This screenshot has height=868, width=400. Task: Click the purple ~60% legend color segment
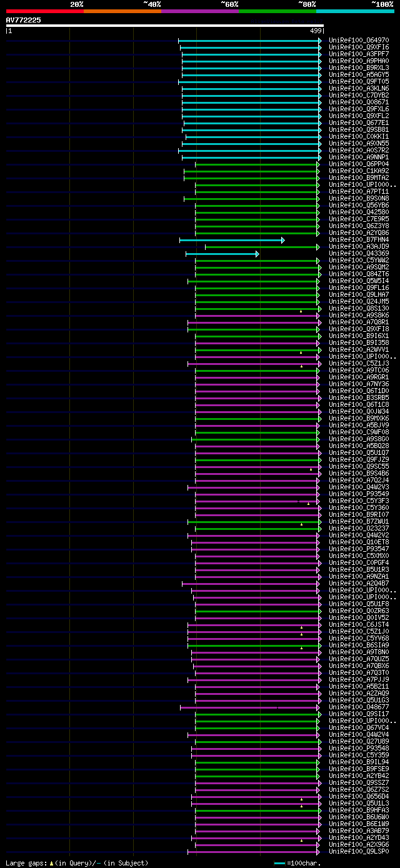pos(200,11)
